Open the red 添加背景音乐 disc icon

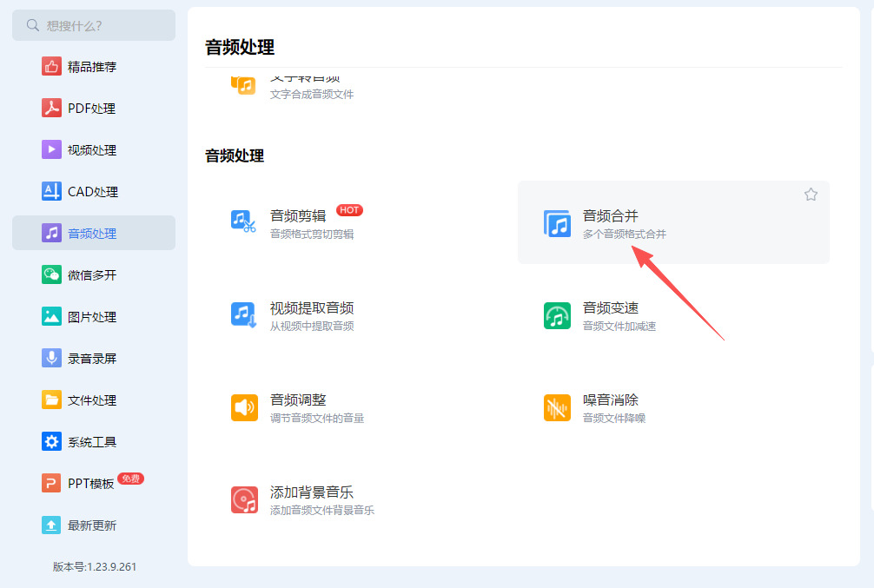click(244, 499)
